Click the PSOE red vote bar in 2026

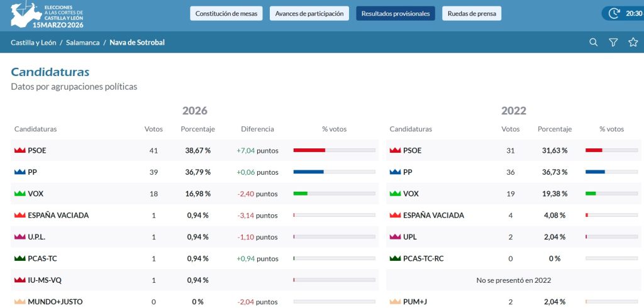[309, 150]
